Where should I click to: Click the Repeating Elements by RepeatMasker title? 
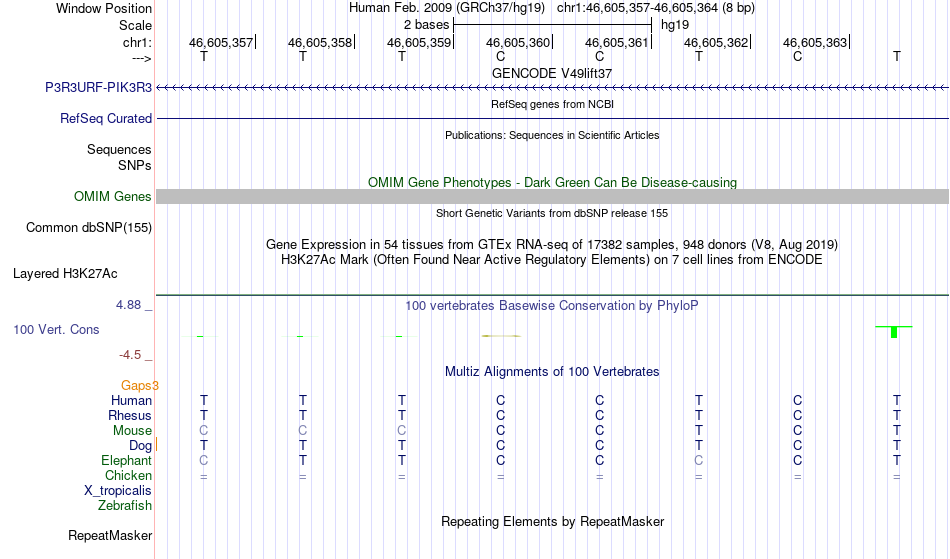point(552,521)
